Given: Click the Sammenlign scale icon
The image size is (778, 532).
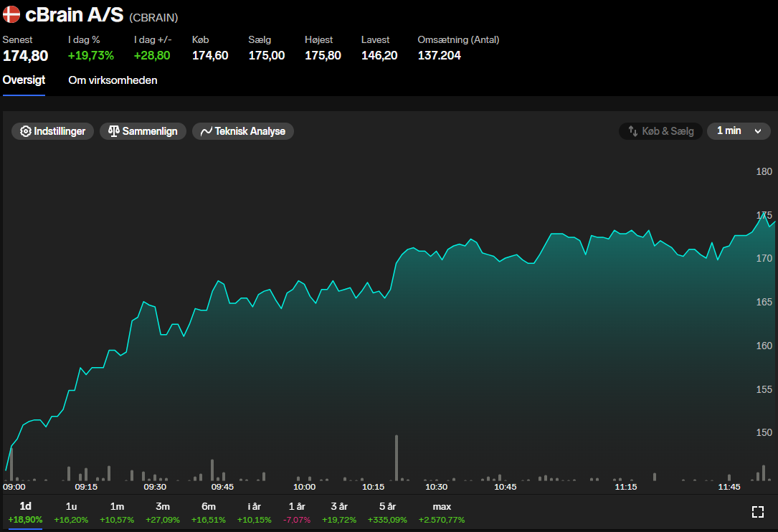Looking at the screenshot, I should 113,131.
